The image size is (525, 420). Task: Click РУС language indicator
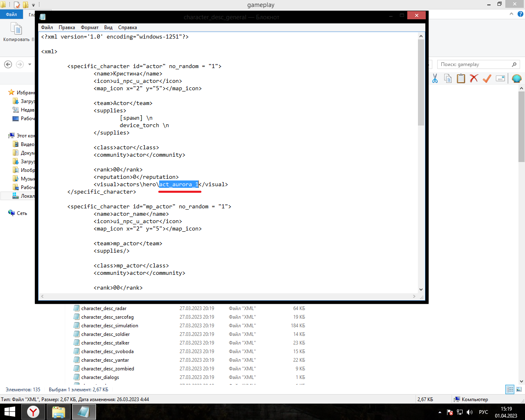pos(484,412)
